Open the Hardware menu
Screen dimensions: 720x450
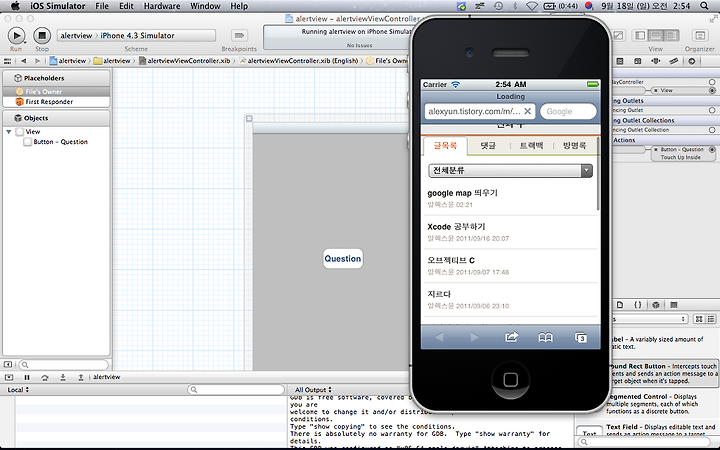[162, 6]
